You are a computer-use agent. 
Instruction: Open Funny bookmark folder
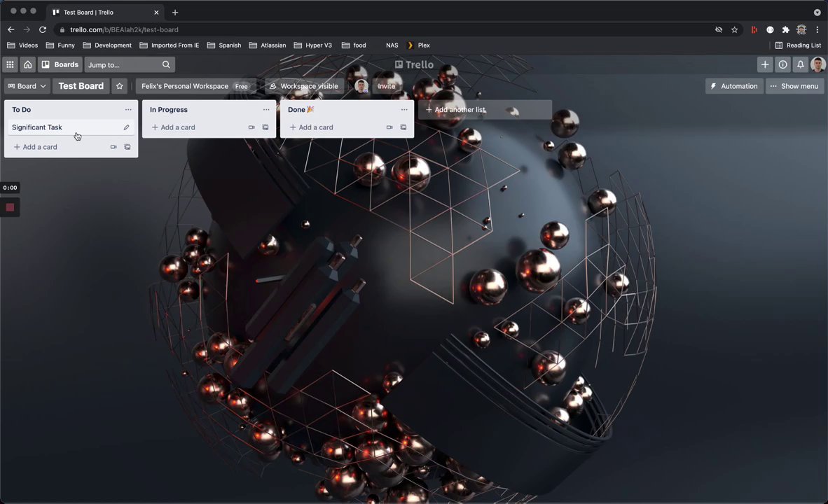coord(60,45)
